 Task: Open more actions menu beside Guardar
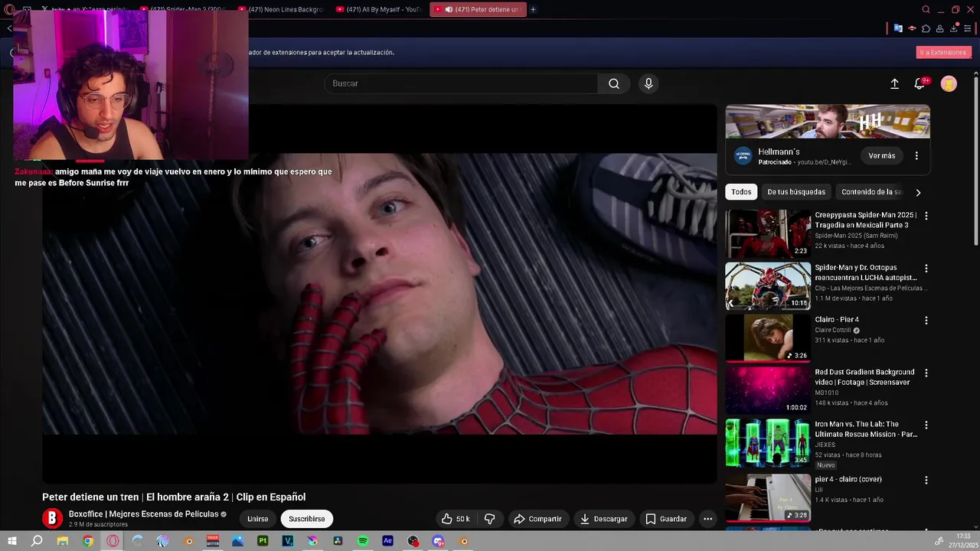[707, 519]
